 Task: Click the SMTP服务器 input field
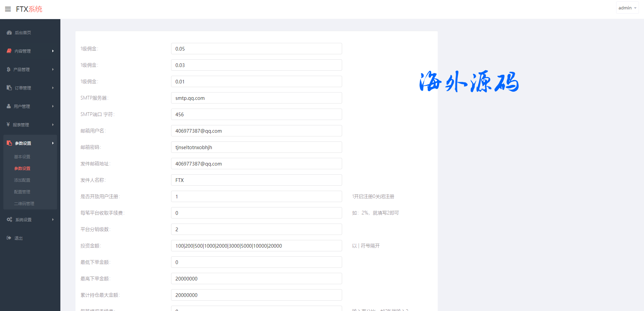tap(256, 98)
